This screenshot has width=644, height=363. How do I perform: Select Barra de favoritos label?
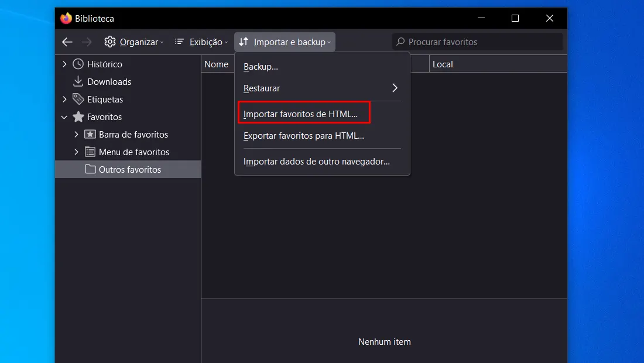[133, 135]
